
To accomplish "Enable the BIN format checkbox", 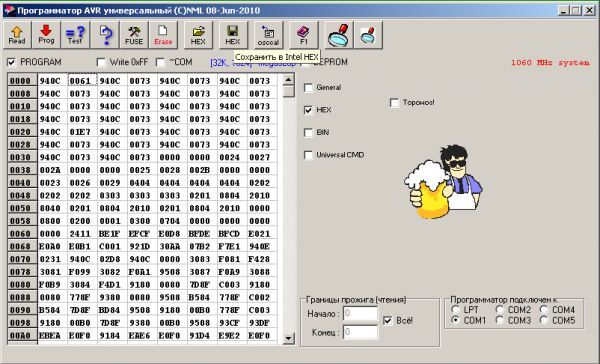I will coord(308,132).
